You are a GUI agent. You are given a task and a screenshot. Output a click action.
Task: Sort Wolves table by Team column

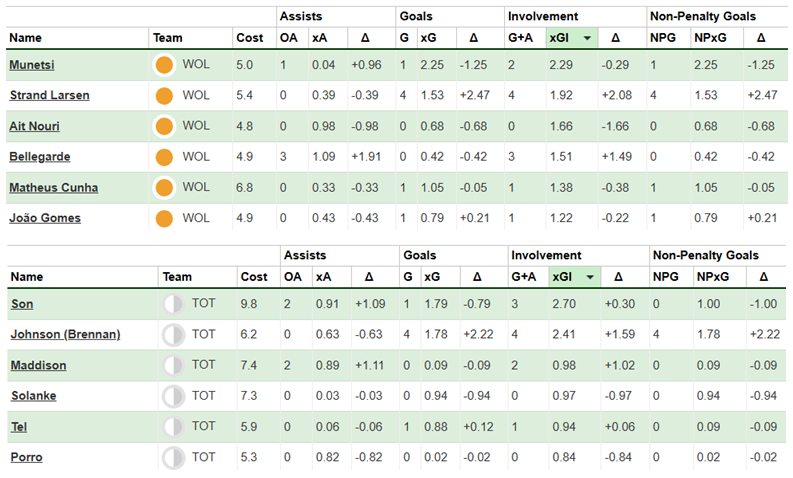click(x=168, y=38)
